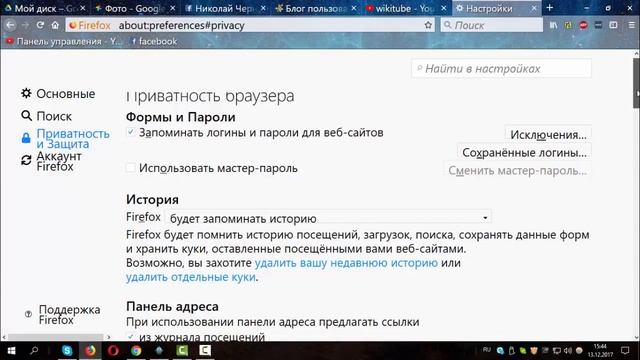Click the Исключения... button

[x=548, y=134]
